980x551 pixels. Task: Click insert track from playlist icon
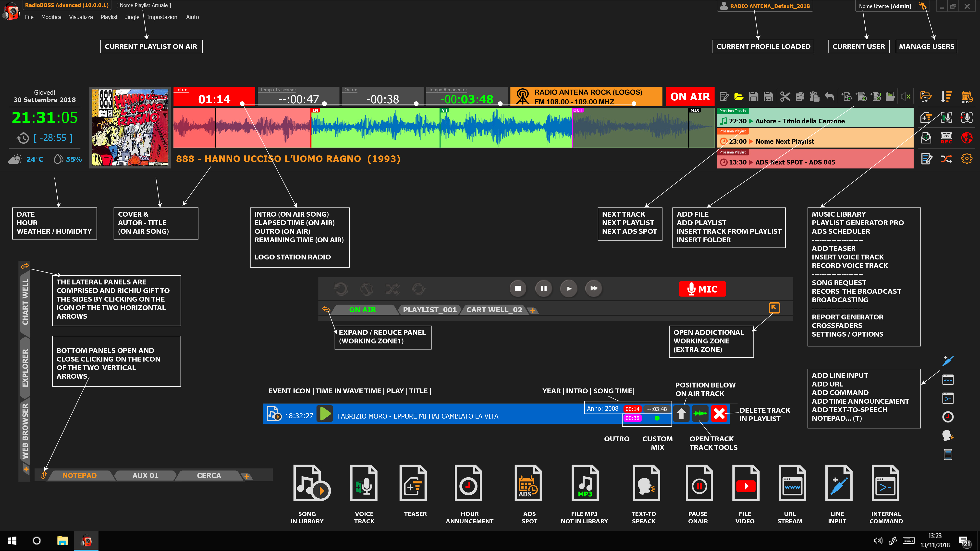[x=876, y=97]
